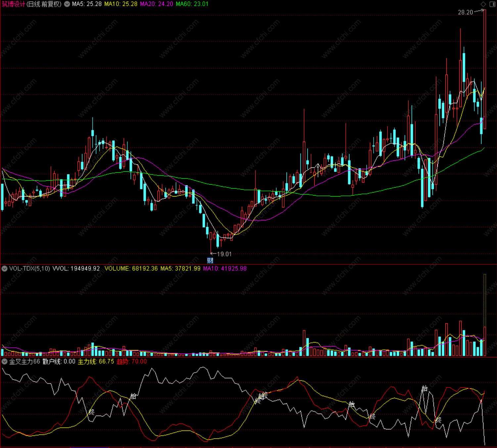Click volume panel MA5: 37821.99 label

pos(180,268)
